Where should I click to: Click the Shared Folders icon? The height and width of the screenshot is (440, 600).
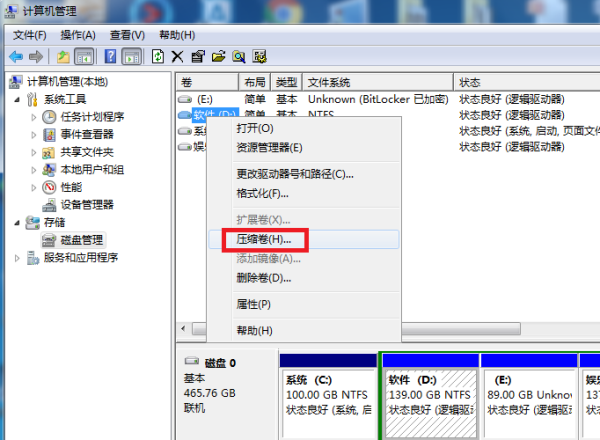point(48,152)
